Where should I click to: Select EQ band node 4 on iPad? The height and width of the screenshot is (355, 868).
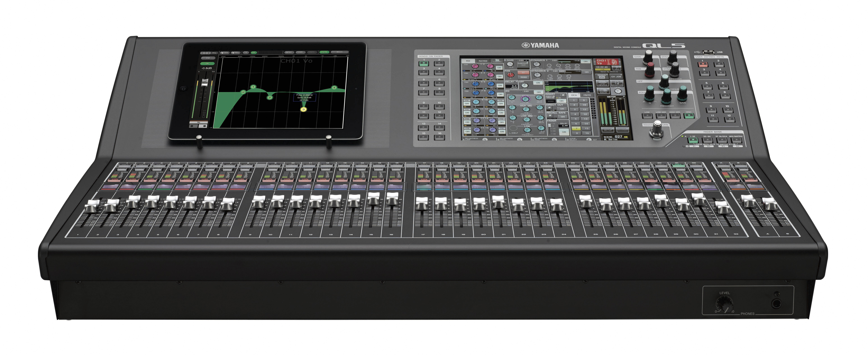(x=334, y=87)
